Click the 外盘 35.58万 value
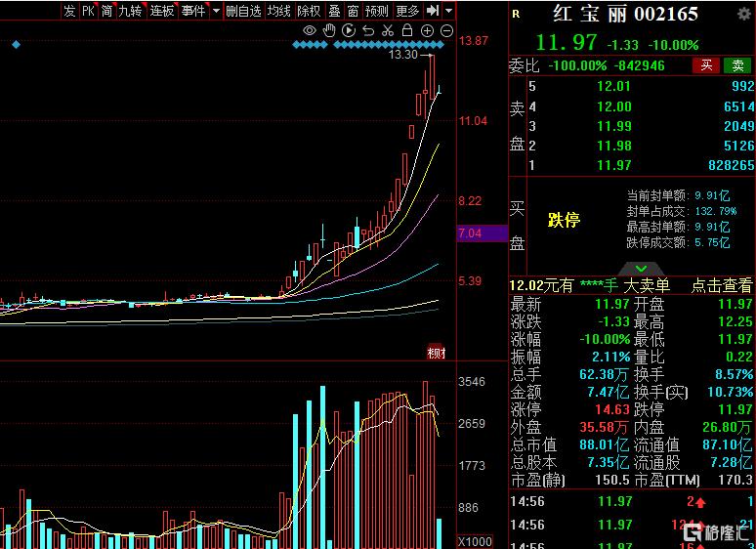Screen dimensions: 756x549 click(605, 427)
